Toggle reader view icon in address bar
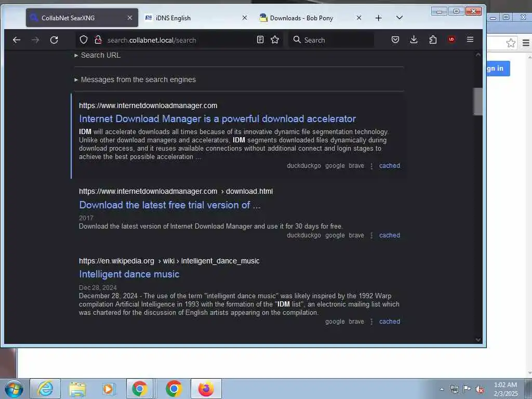 click(260, 39)
